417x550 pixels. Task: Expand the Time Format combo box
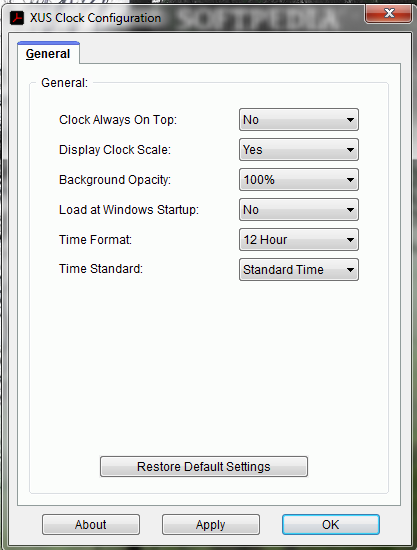pos(299,240)
